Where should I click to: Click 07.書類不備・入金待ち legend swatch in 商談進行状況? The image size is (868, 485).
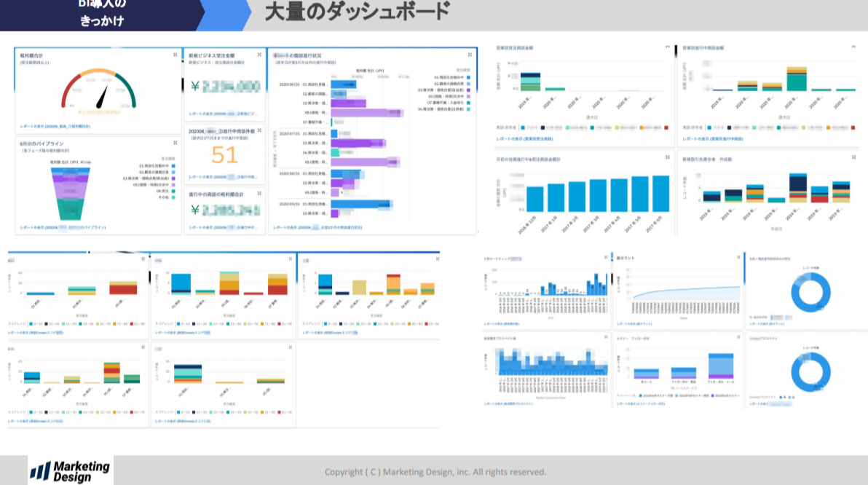pos(470,103)
